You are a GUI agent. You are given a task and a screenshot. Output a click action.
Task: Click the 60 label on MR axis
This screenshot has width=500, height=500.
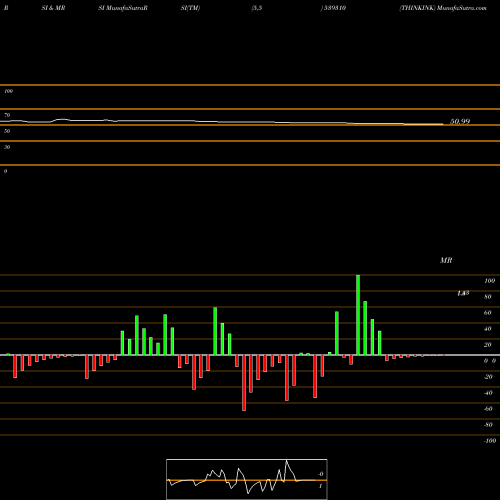(x=488, y=313)
